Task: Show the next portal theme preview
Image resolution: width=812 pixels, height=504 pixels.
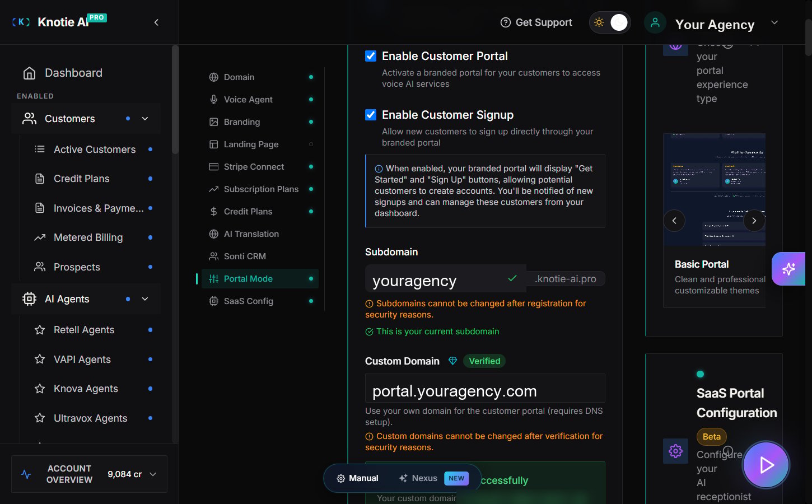Action: (754, 221)
